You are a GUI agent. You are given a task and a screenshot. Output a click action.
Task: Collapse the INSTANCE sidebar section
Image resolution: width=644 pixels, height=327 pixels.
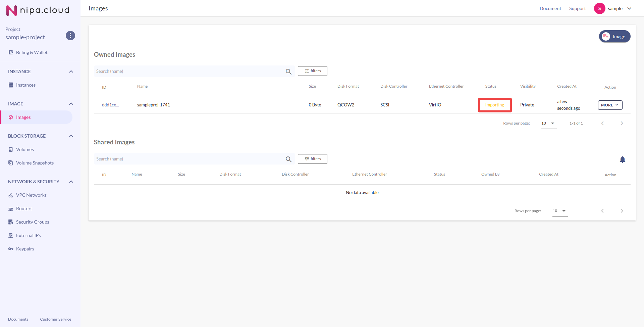point(71,72)
